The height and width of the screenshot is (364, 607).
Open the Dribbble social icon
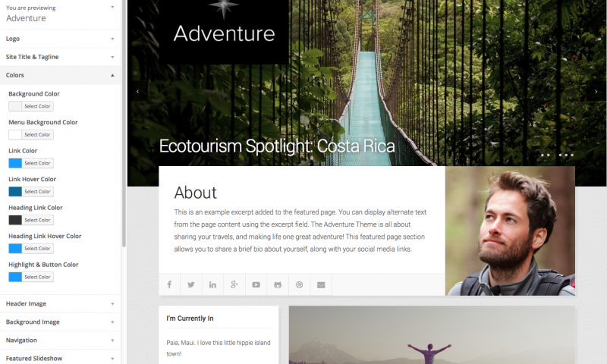[x=299, y=284]
